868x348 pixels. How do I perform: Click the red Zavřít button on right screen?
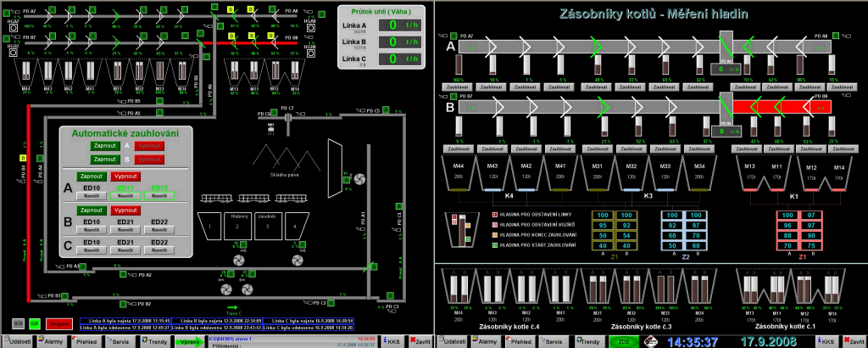point(851,340)
